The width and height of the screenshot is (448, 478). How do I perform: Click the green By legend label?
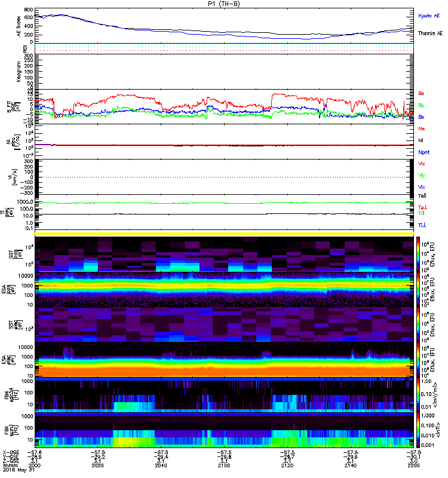[421, 105]
